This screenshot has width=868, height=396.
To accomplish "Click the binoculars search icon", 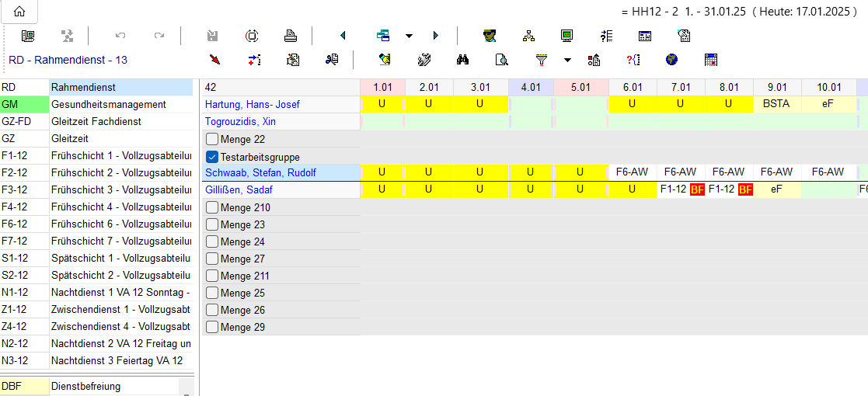I will (x=462, y=59).
